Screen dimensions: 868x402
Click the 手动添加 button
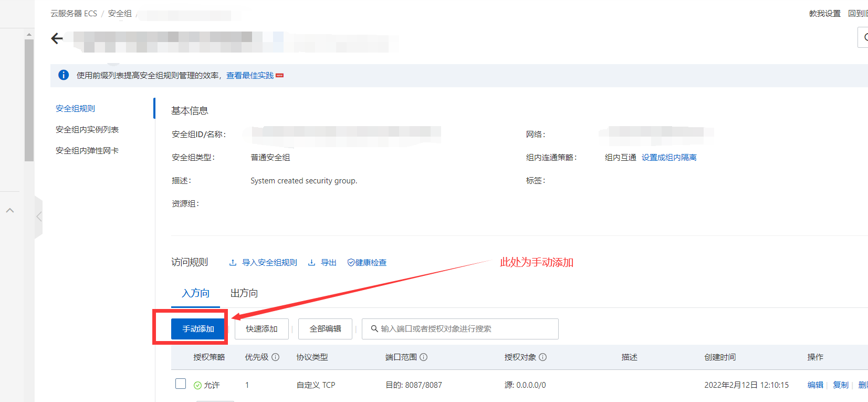tap(198, 329)
